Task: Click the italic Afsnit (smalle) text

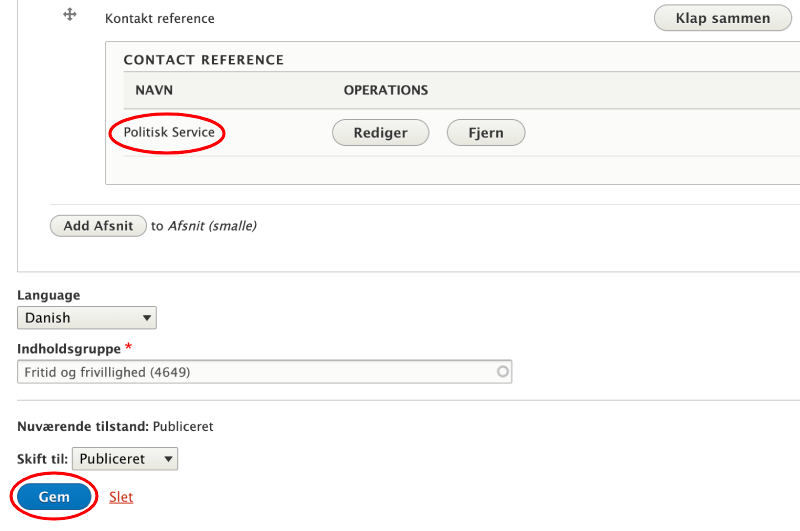Action: click(x=212, y=226)
